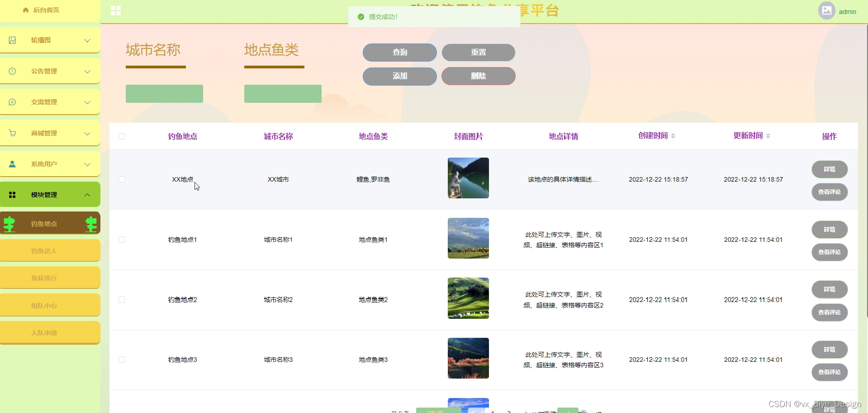
Task: Click the left signpost icon on 钓鱼地点
Action: [x=9, y=224]
